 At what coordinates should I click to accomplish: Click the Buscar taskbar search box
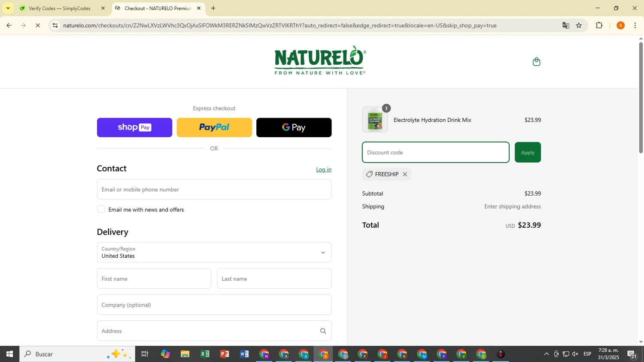77,354
